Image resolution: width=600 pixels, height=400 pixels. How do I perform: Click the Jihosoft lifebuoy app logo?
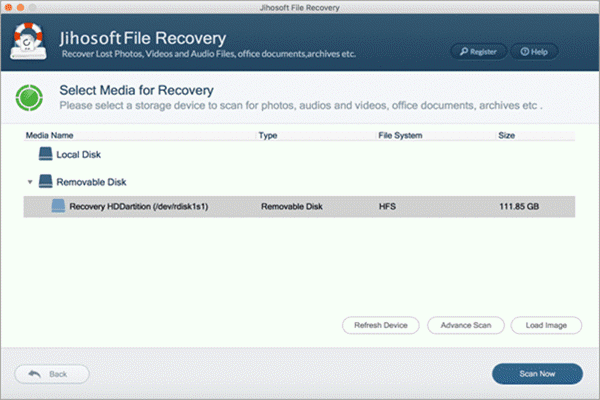coord(28,41)
